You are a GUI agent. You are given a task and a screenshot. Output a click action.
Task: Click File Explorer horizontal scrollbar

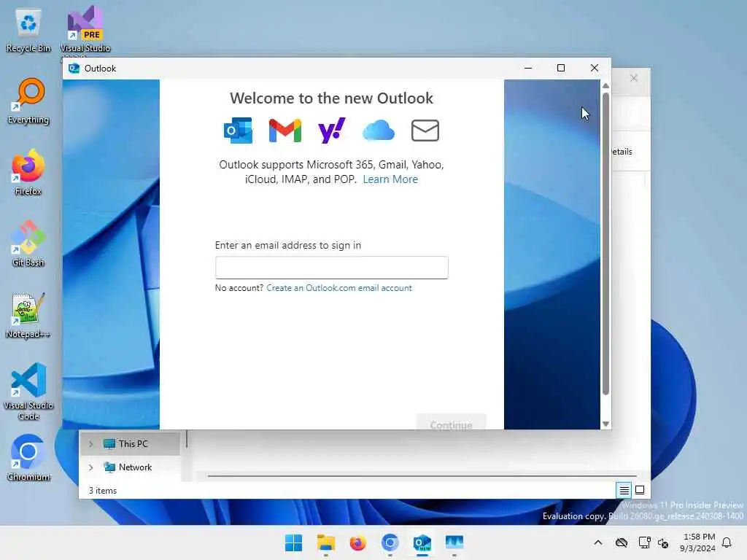[x=422, y=475]
